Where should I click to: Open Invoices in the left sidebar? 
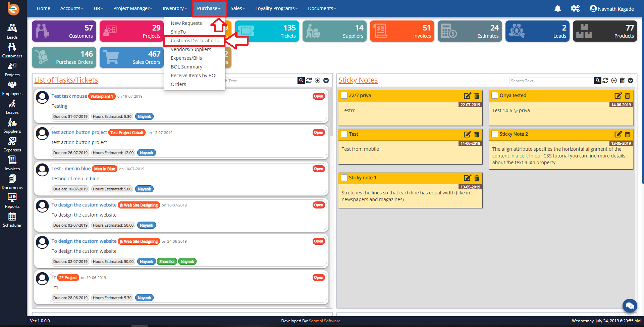[x=12, y=163]
